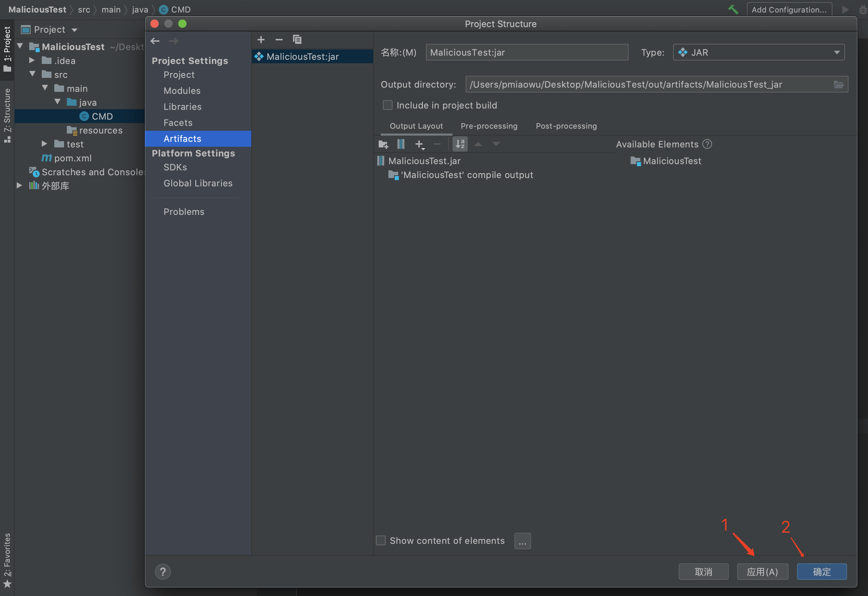868x596 pixels.
Task: Click the copy artifact icon
Action: (297, 40)
